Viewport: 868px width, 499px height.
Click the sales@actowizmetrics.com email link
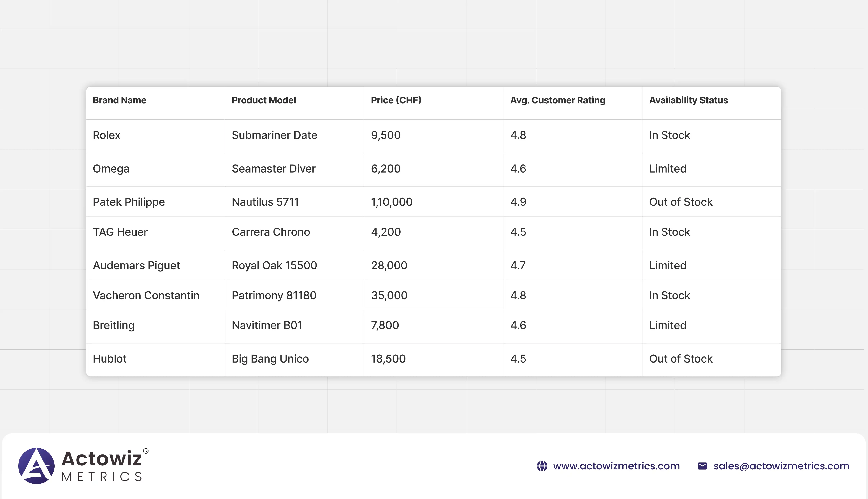781,466
